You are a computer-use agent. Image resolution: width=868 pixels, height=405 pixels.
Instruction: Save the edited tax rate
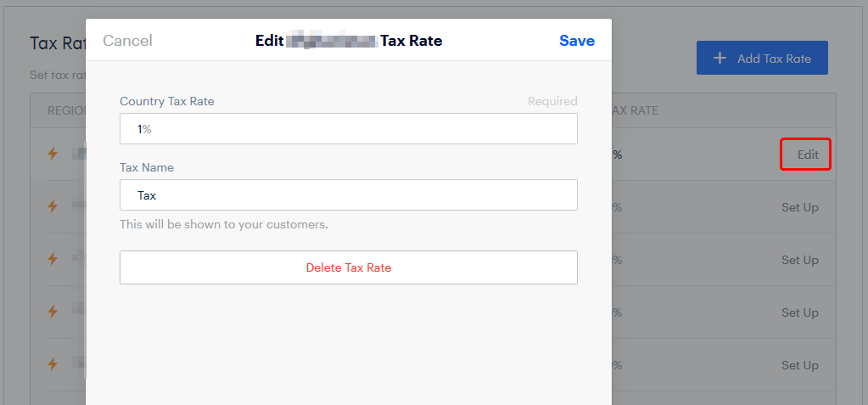(577, 41)
